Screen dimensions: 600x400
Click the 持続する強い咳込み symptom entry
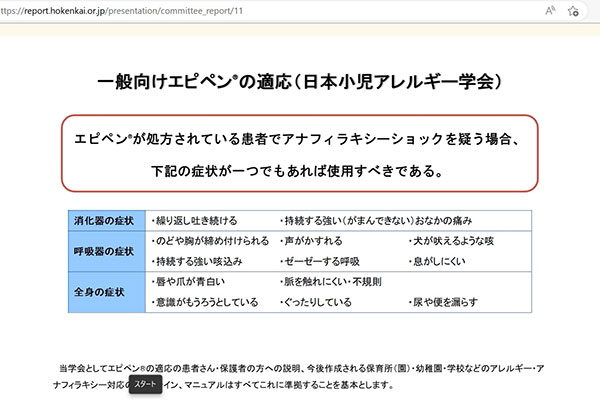[196, 261]
